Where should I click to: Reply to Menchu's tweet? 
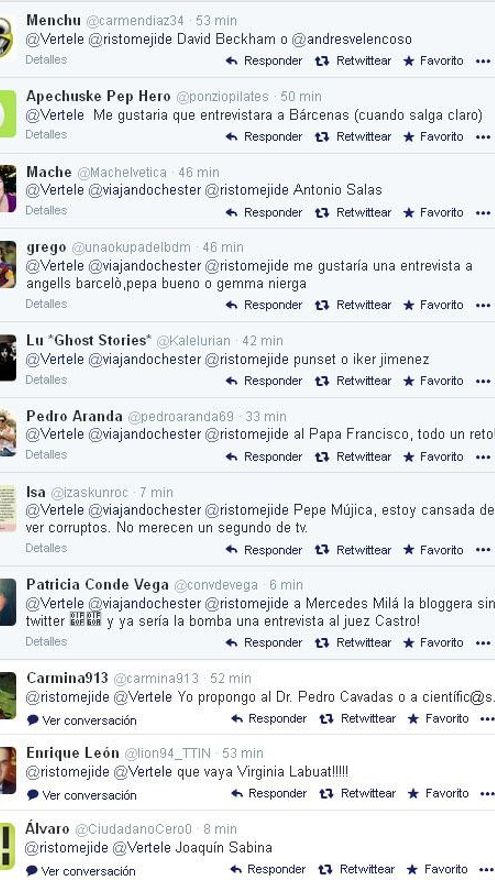pos(264,61)
